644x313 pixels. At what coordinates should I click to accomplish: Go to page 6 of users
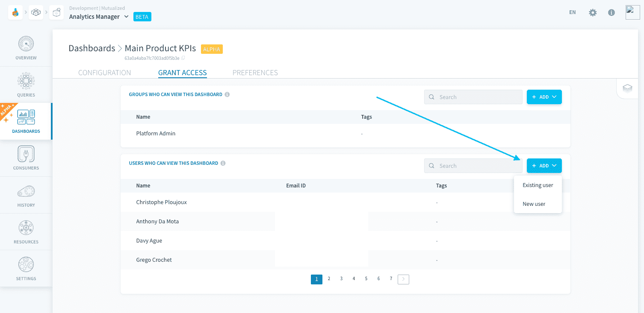tap(378, 279)
